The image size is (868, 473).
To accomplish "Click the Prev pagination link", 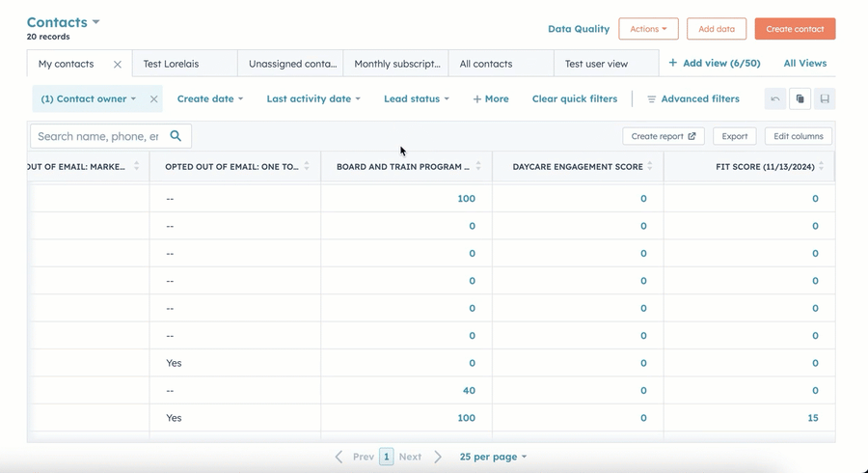I will [x=364, y=457].
